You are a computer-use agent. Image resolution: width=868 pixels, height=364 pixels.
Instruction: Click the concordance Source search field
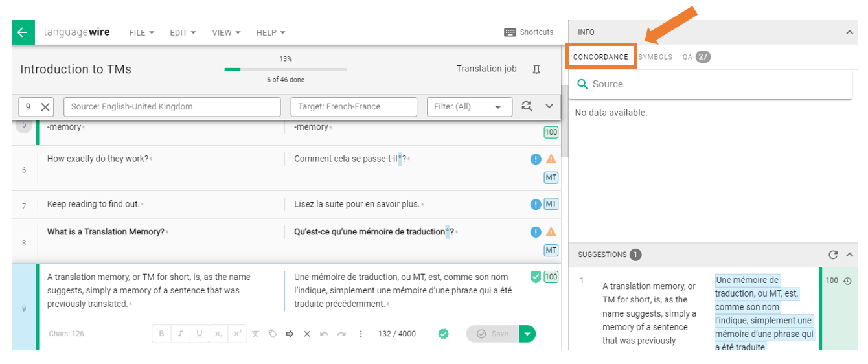pyautogui.click(x=719, y=84)
